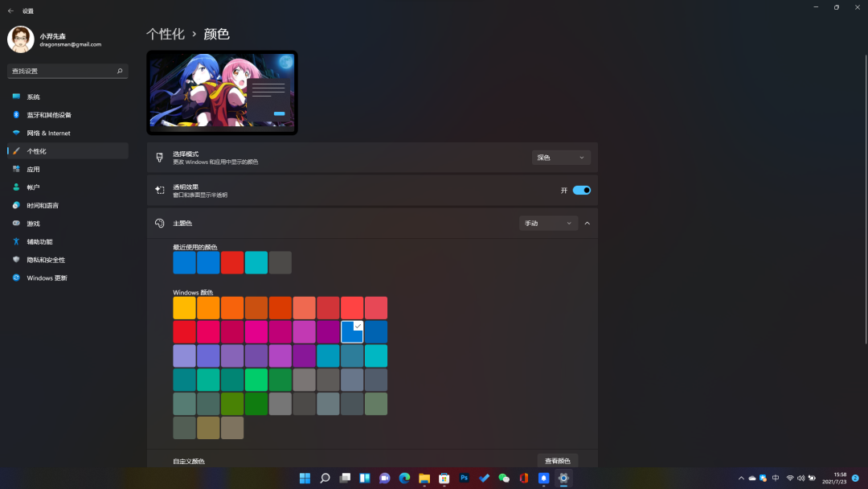Open the 主题色 dropdown showing 手动

[x=548, y=223]
